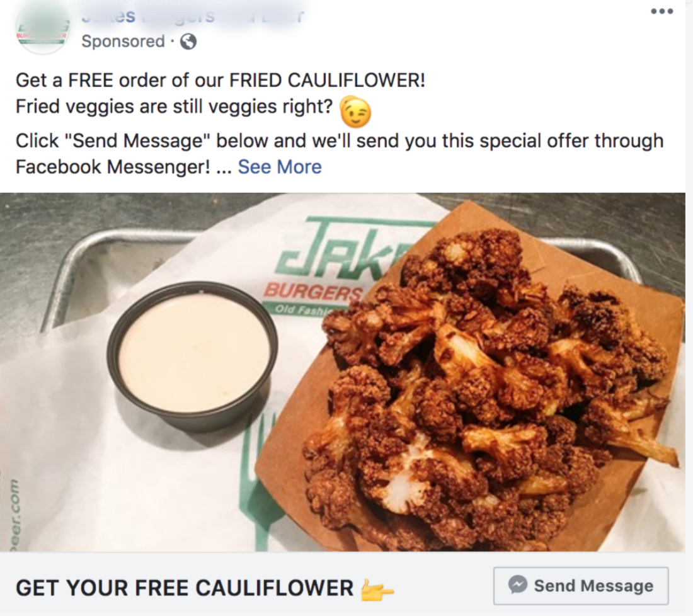Click the 'Fried veggies are still veggies' line
Screen dimensions: 693x616
point(174,106)
